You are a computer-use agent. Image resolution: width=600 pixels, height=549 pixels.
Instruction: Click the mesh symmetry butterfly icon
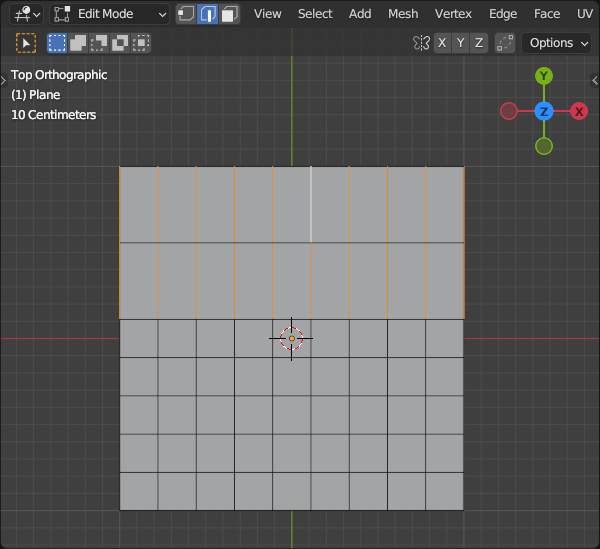(x=421, y=43)
